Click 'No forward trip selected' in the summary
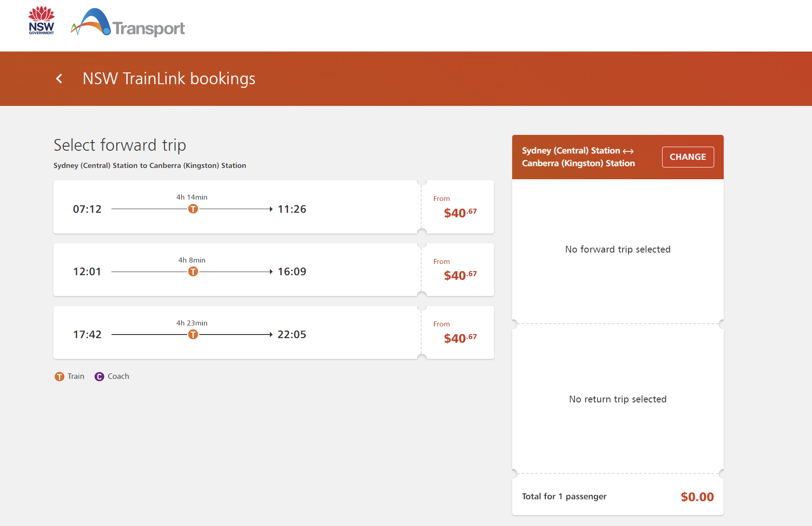812x526 pixels. [x=618, y=249]
